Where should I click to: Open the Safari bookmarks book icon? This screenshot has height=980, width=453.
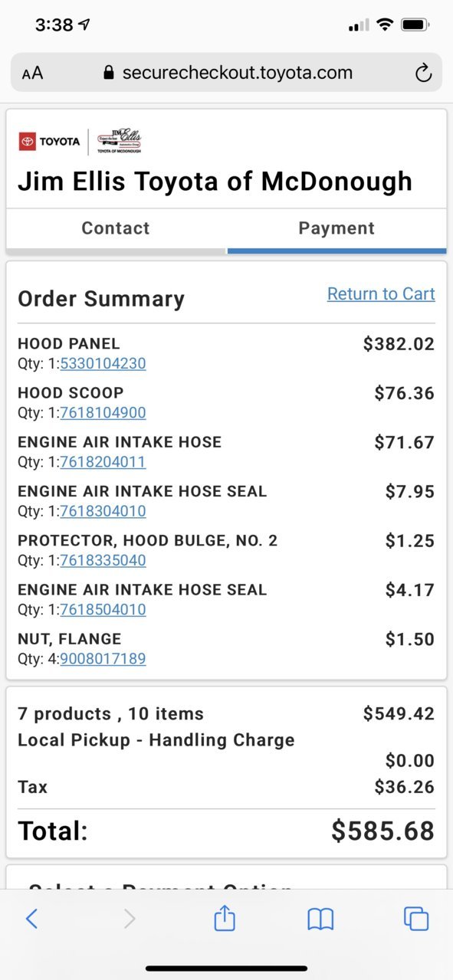pos(320,919)
